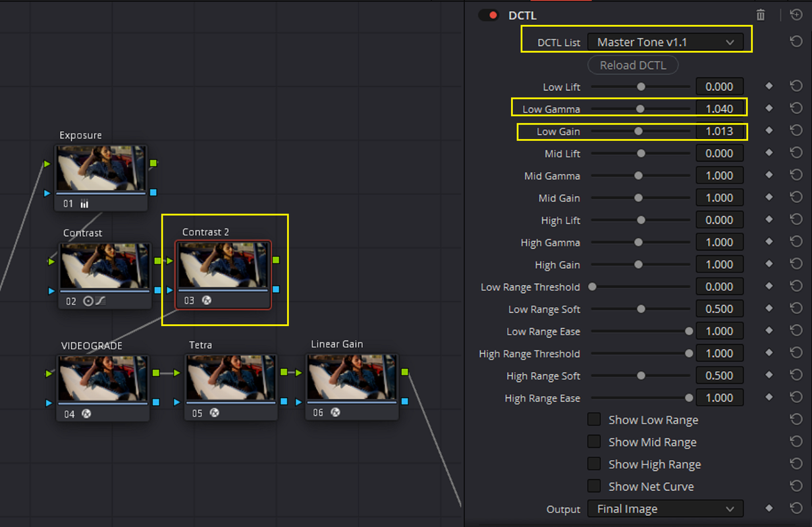Select the Linear Gain node 06
The width and height of the screenshot is (812, 527).
click(352, 387)
